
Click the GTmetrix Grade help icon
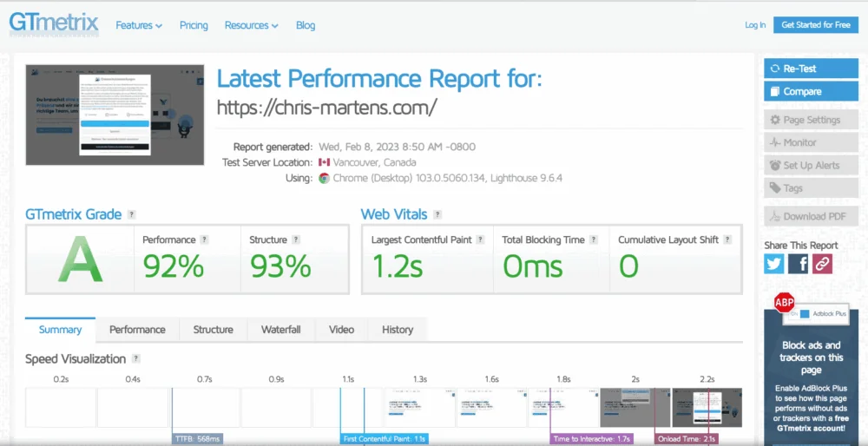coord(132,214)
